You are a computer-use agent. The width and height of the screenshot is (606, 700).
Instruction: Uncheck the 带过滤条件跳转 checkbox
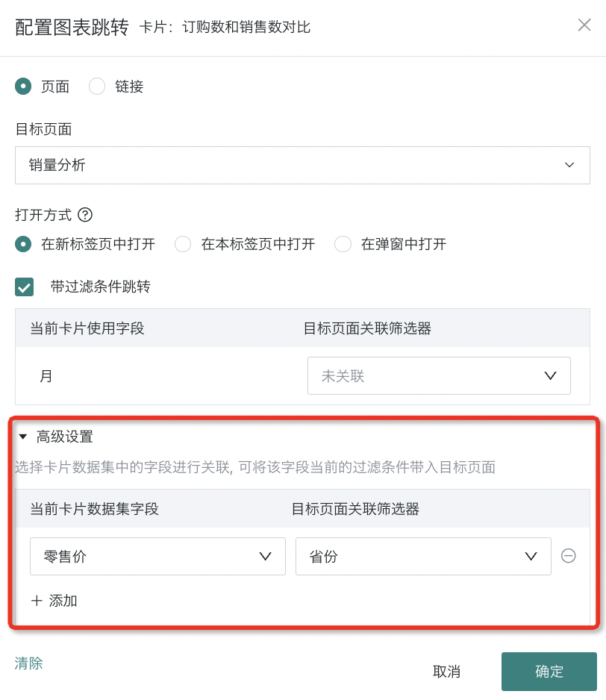click(24, 287)
